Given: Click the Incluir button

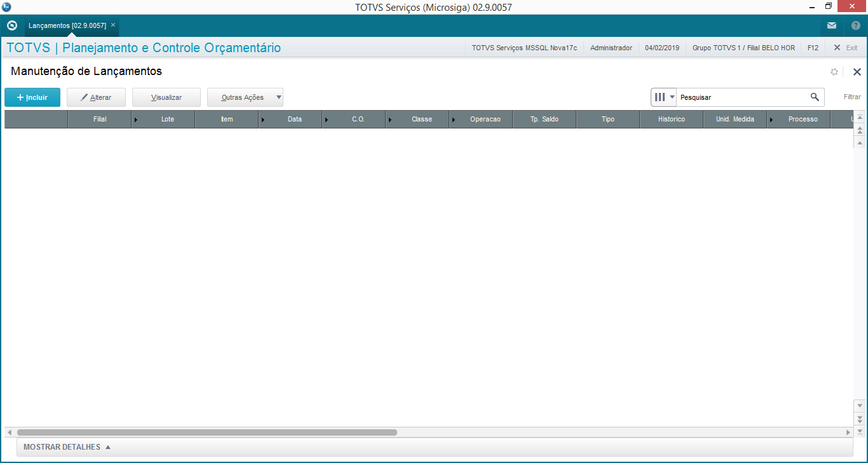Looking at the screenshot, I should click(32, 97).
